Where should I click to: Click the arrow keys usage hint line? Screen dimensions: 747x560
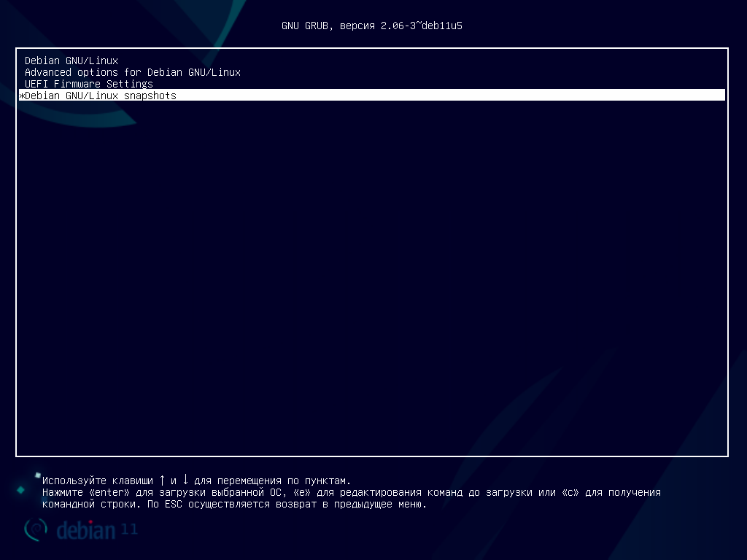pos(196,481)
